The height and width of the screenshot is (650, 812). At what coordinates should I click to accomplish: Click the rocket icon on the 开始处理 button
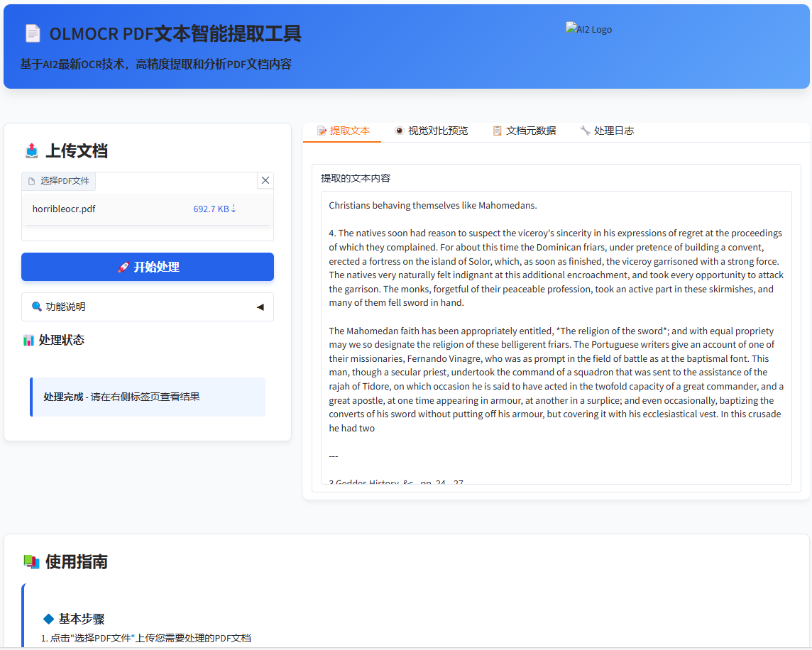point(124,268)
